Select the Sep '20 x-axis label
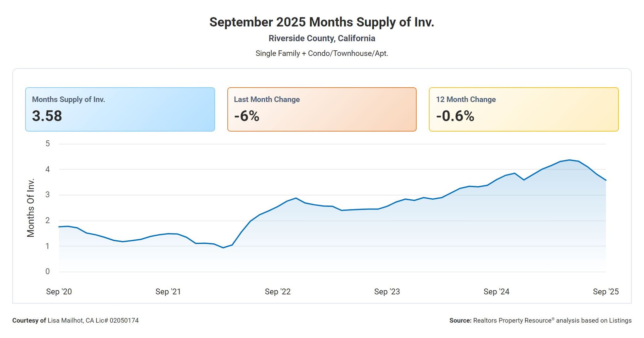The height and width of the screenshot is (338, 644). pos(59,292)
